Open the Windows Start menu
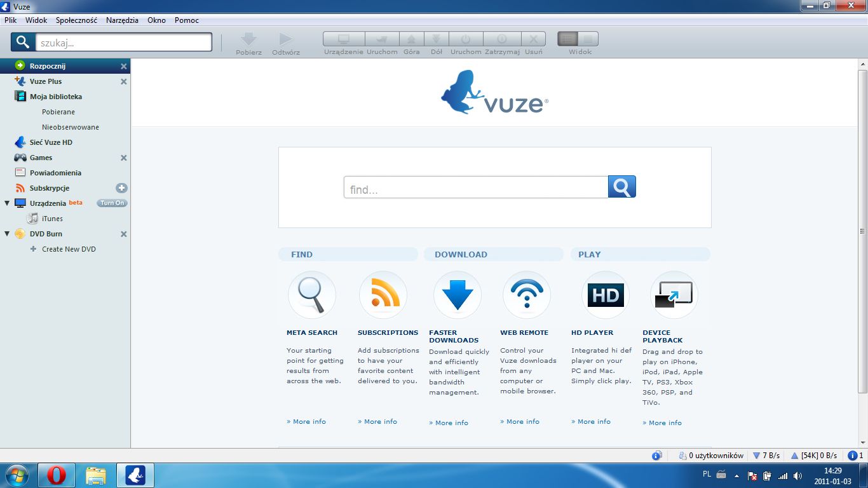The height and width of the screenshot is (488, 868). (17, 475)
